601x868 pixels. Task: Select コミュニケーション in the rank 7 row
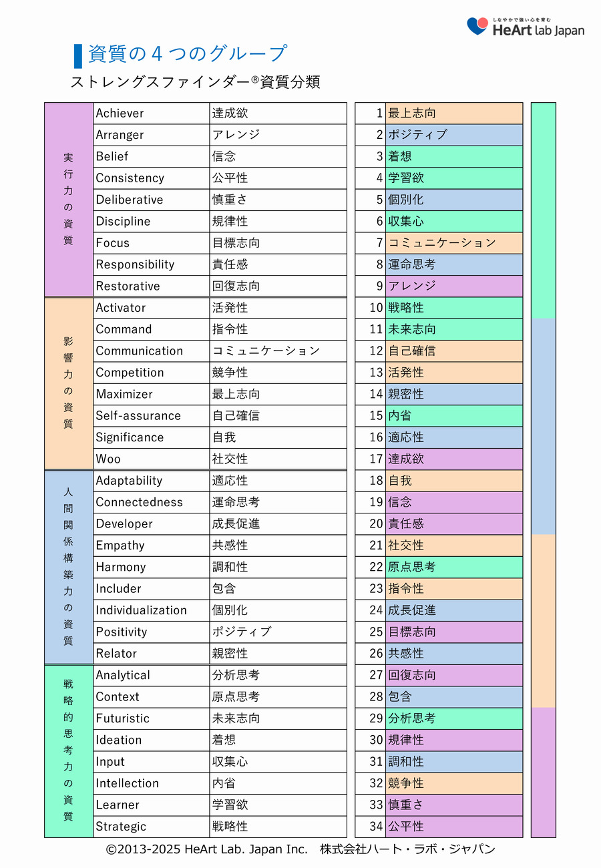[x=454, y=243]
